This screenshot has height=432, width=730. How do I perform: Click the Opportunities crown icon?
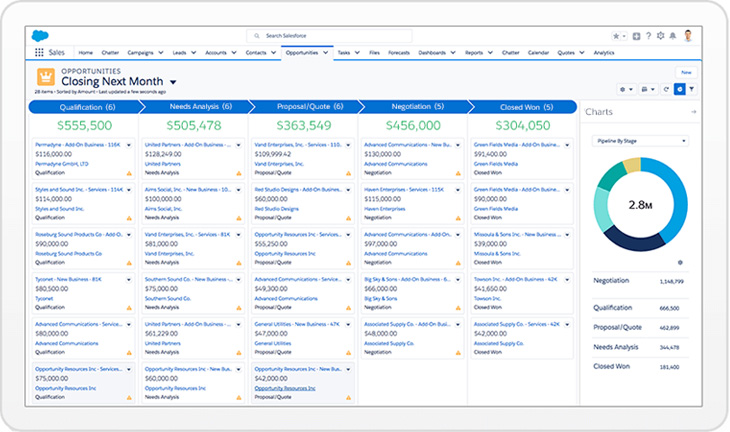pos(46,77)
